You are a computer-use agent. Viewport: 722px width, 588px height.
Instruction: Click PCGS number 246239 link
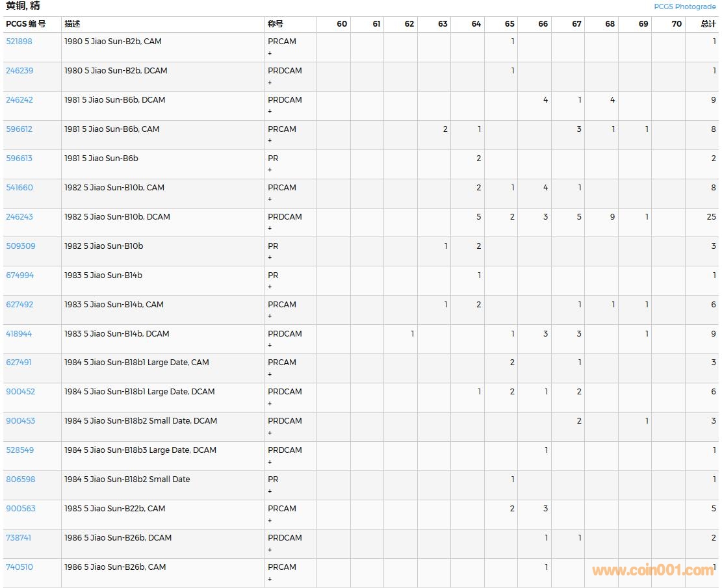tap(19, 71)
